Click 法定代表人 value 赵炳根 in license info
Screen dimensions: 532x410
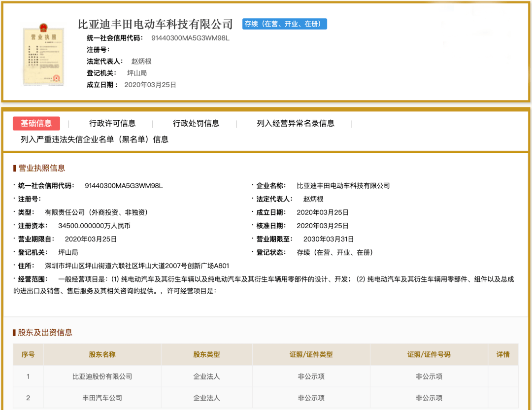pyautogui.click(x=313, y=199)
